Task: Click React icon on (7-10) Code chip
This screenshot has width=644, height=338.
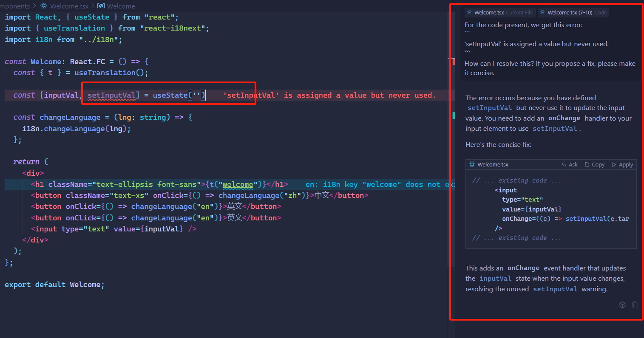Action: pyautogui.click(x=542, y=12)
